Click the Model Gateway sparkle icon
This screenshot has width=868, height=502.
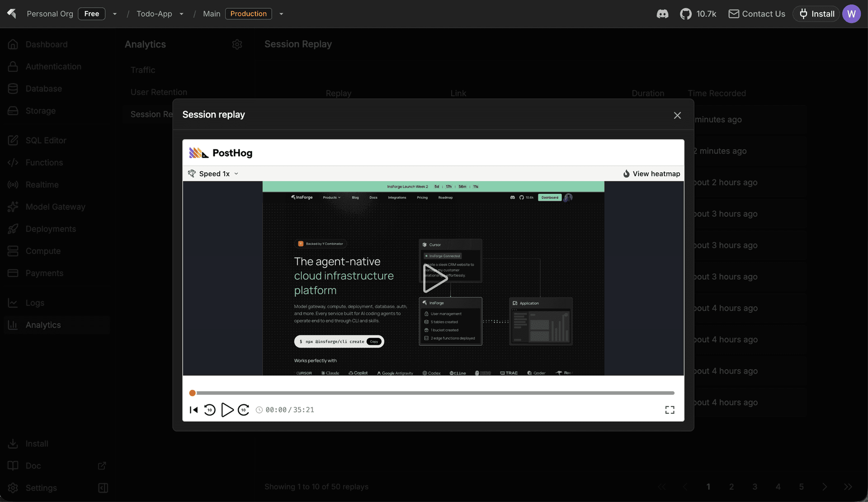tap(13, 207)
